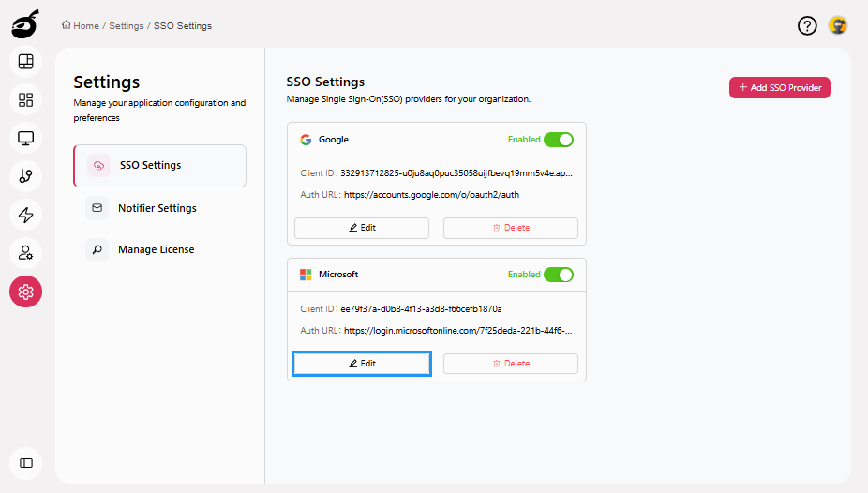Click the Google Client ID value
868x493 pixels.
point(456,173)
